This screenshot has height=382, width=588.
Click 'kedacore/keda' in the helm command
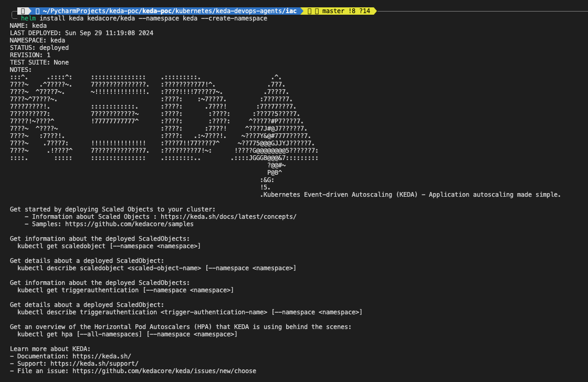[111, 18]
